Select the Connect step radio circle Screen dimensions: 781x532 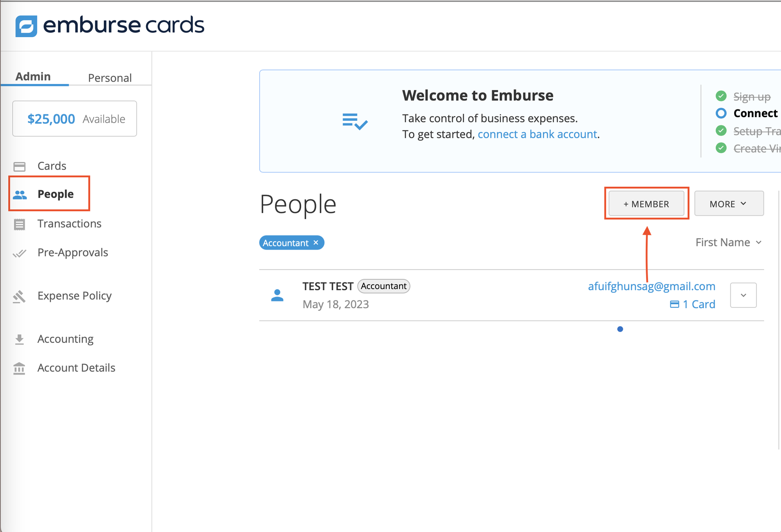pyautogui.click(x=722, y=113)
